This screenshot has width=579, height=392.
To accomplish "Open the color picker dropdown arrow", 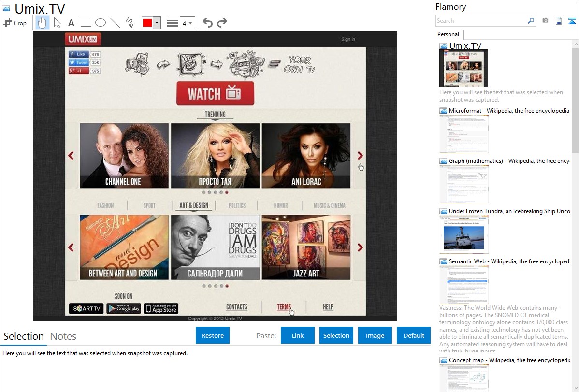I will pyautogui.click(x=157, y=23).
